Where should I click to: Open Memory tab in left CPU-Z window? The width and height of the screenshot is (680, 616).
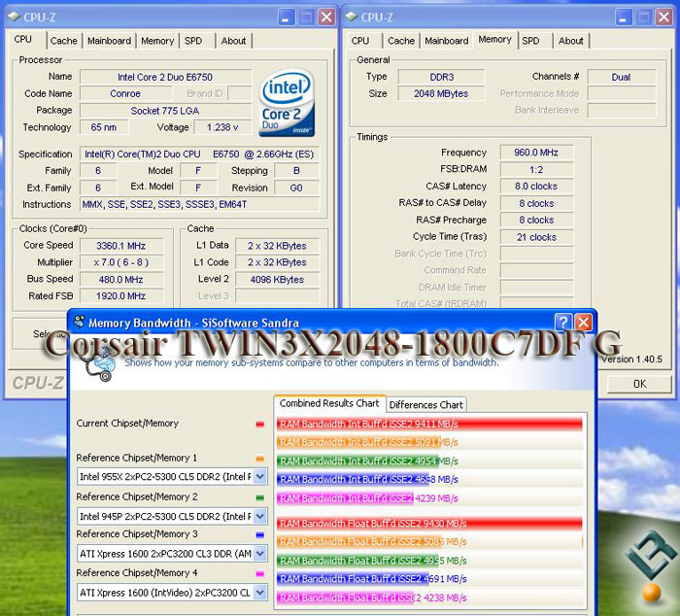157,41
